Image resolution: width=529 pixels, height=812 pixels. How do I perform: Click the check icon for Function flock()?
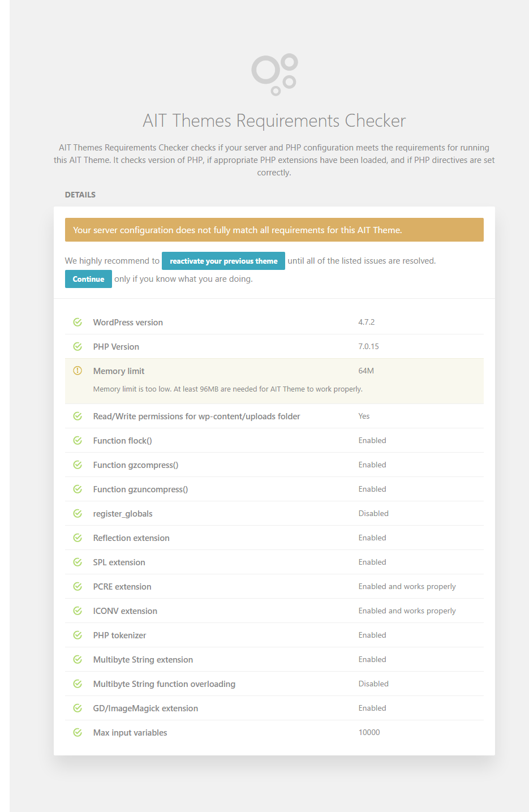78,440
